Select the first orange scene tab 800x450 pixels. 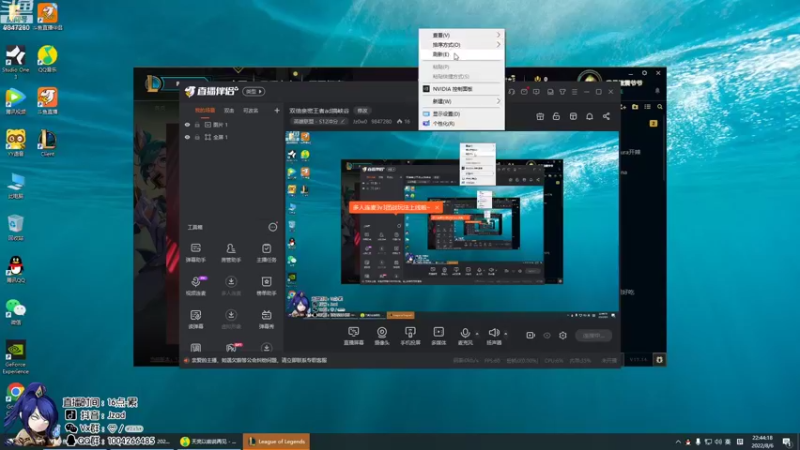(205, 110)
